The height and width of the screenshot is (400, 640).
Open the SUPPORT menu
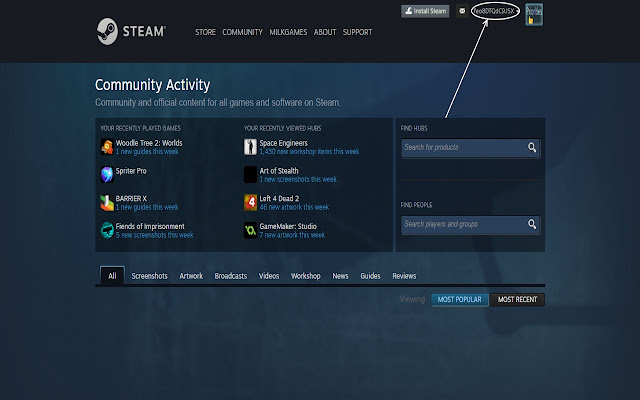(x=357, y=32)
